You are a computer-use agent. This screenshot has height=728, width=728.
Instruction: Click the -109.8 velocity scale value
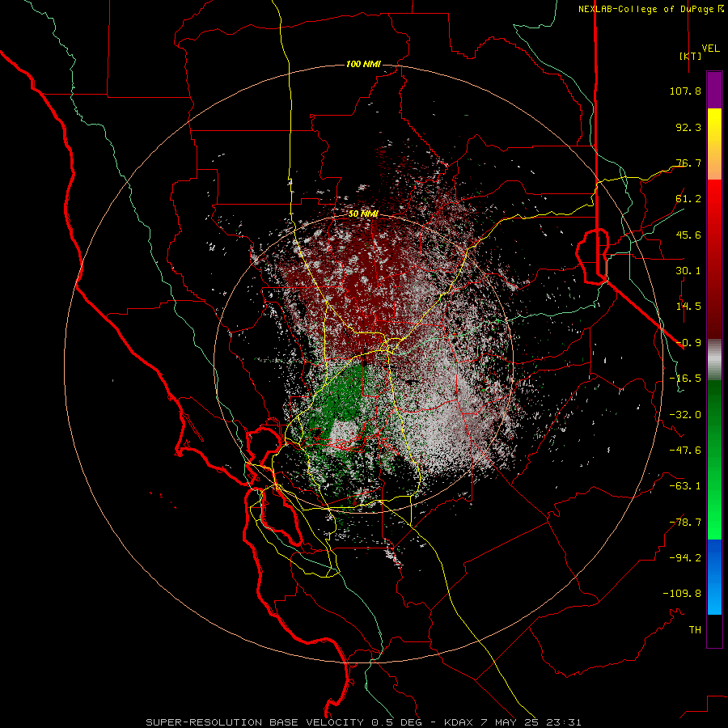[x=682, y=594]
